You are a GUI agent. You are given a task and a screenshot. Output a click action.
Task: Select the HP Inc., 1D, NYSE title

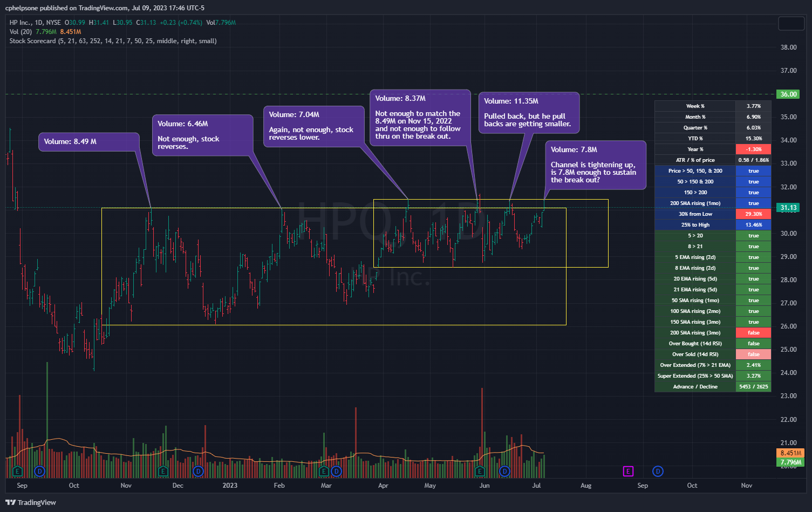[x=35, y=23]
